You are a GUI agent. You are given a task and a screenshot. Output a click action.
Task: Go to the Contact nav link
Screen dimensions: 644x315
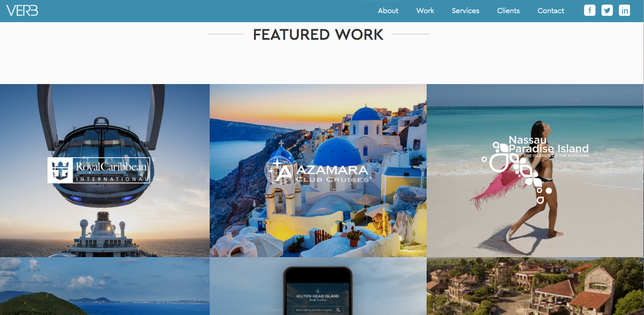pyautogui.click(x=551, y=11)
